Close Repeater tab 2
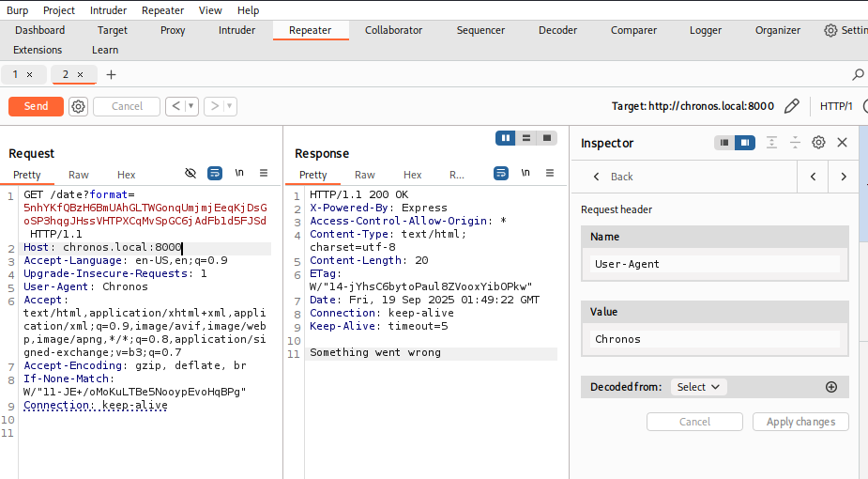The width and height of the screenshot is (868, 479). click(x=81, y=75)
